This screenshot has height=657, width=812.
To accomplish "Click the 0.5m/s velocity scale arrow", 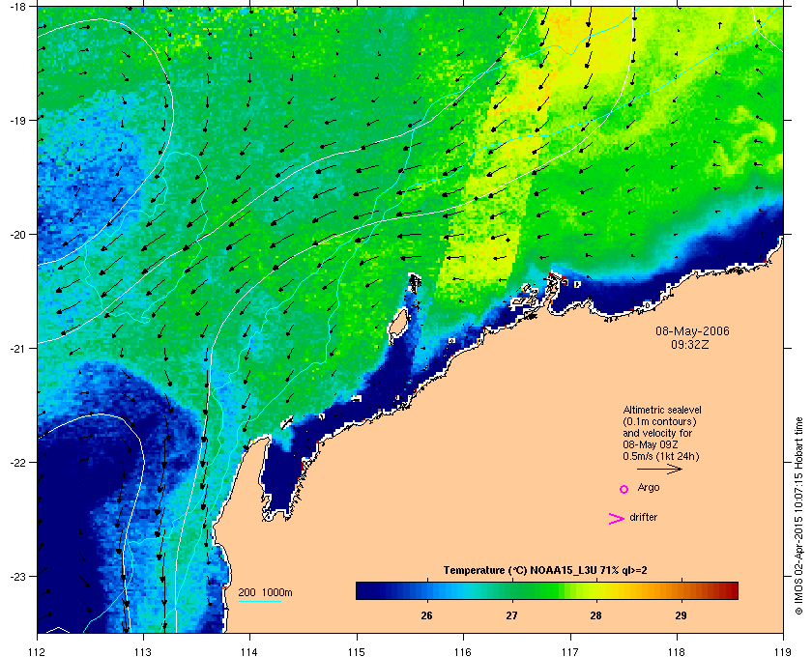I will click(659, 469).
